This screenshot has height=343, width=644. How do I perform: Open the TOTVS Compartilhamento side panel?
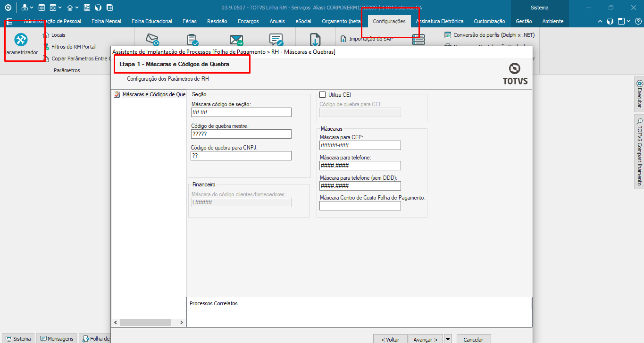coord(639,151)
